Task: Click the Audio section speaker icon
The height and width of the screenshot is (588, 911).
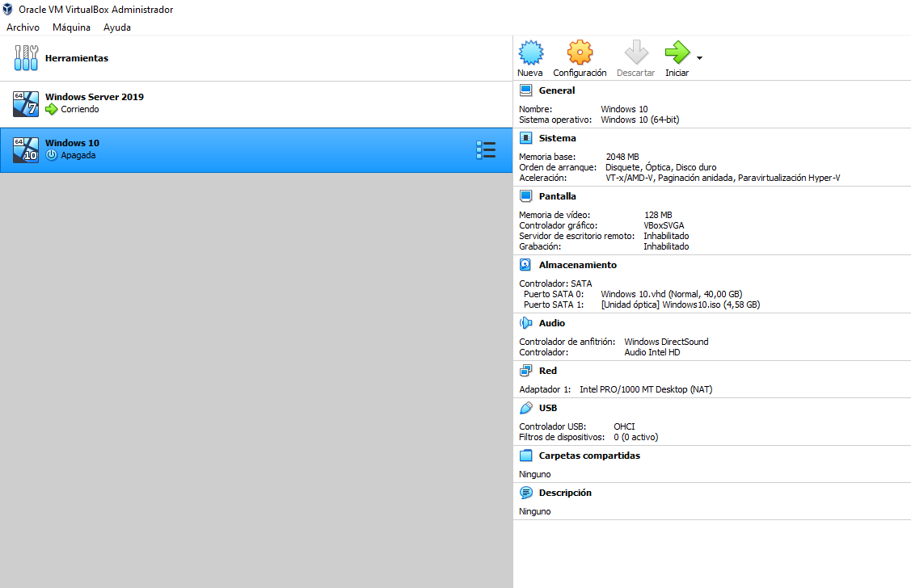Action: point(525,323)
